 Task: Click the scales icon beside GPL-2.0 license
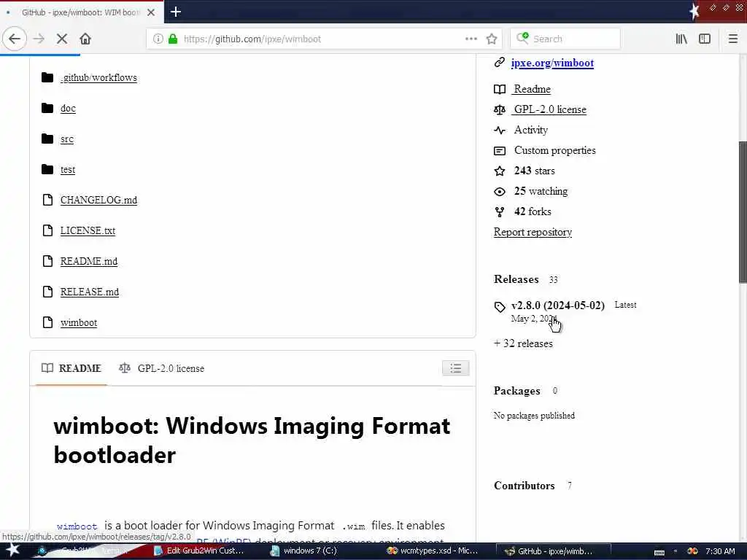point(499,110)
